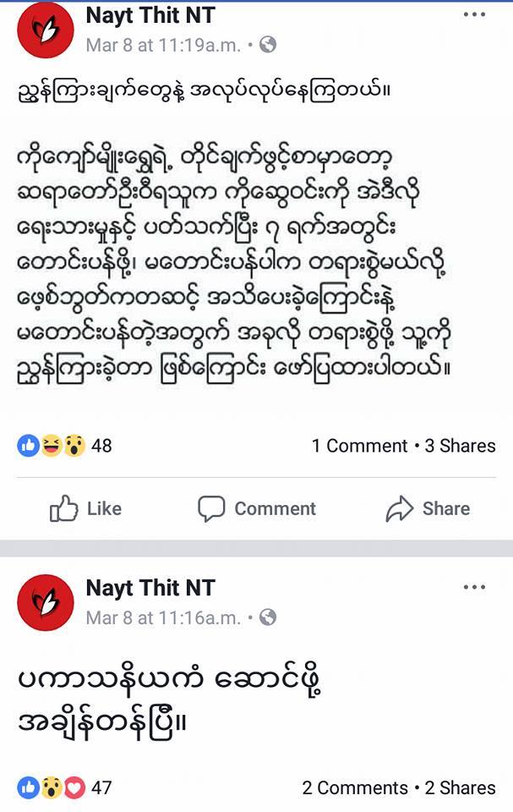Comment on the first post
This screenshot has height=812, width=513.
(x=257, y=508)
